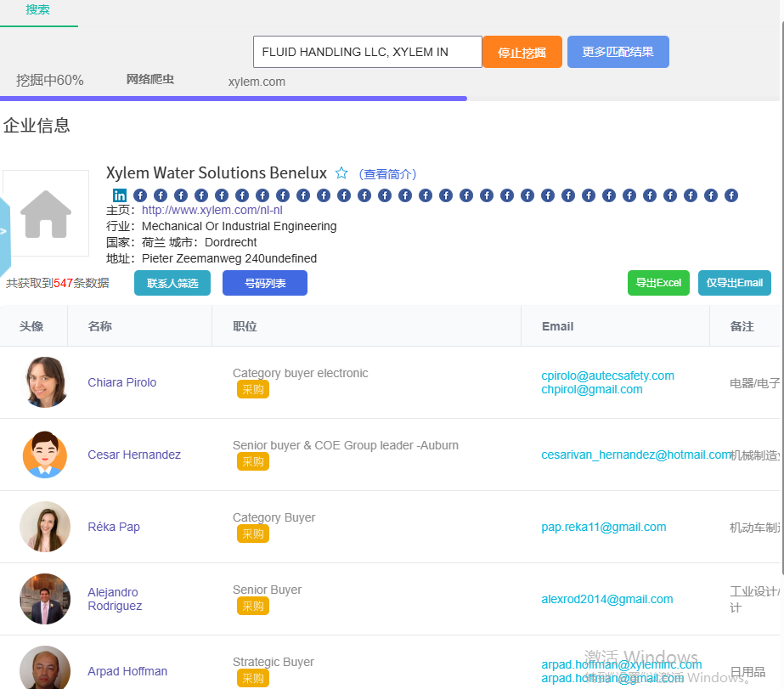The image size is (784, 689).
Task: Stop mining with the 停止挖掘 button
Action: tap(522, 52)
